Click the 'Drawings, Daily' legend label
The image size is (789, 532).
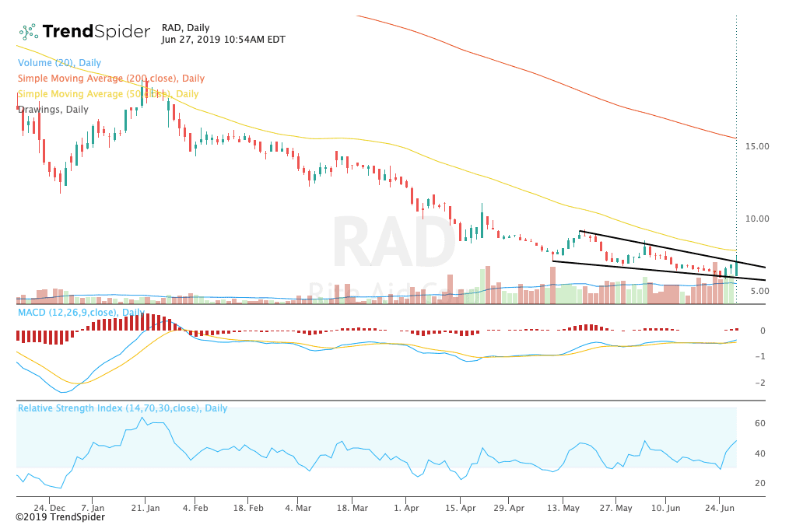(x=54, y=110)
